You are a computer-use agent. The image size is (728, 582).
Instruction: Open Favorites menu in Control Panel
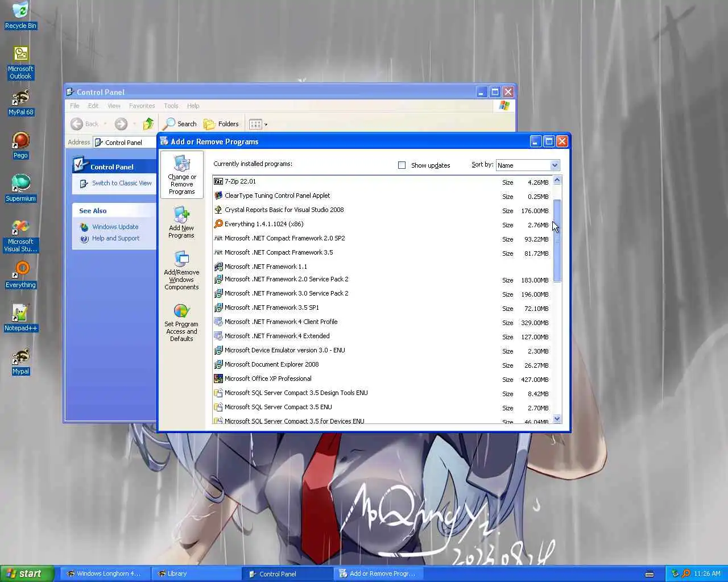(x=142, y=106)
